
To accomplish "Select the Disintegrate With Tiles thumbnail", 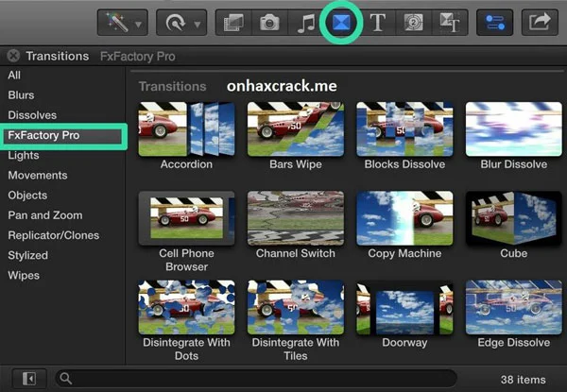I will tap(296, 307).
